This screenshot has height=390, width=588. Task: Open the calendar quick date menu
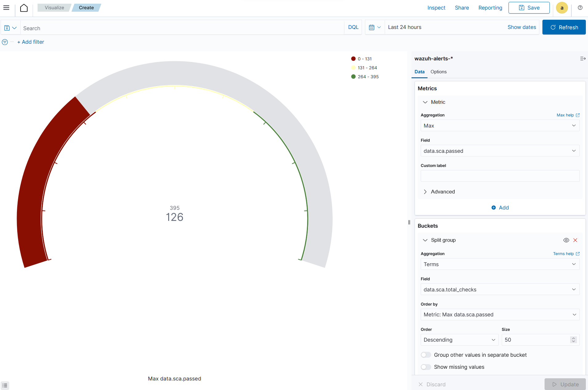pos(375,27)
